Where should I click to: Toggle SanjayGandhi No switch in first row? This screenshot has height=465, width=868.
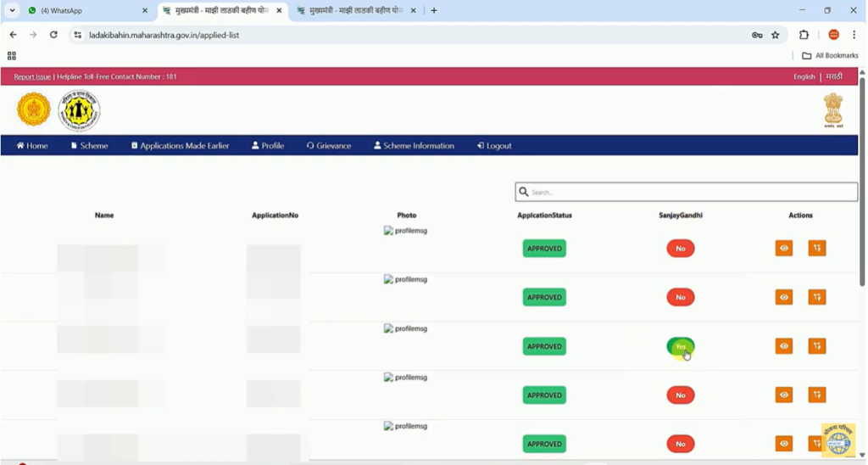click(680, 249)
